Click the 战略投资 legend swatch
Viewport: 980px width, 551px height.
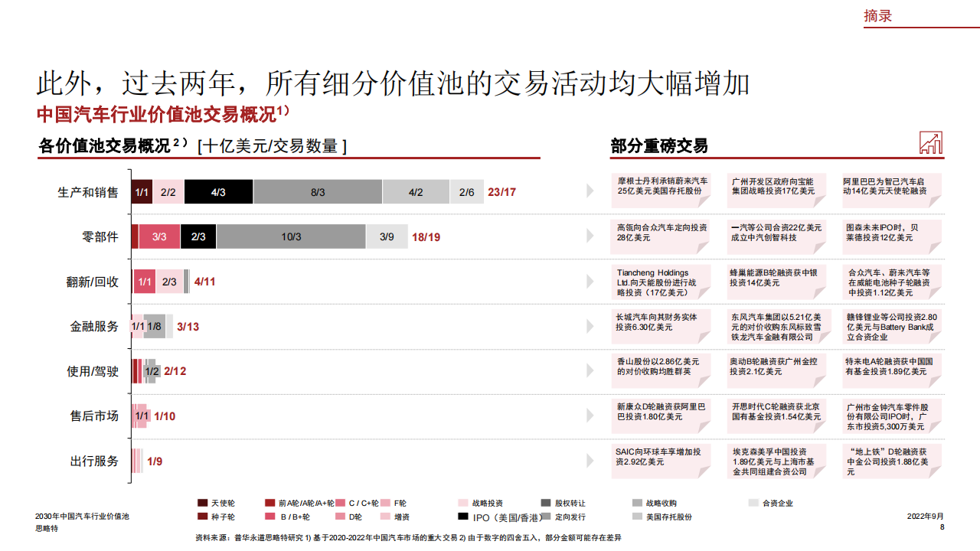pos(463,503)
